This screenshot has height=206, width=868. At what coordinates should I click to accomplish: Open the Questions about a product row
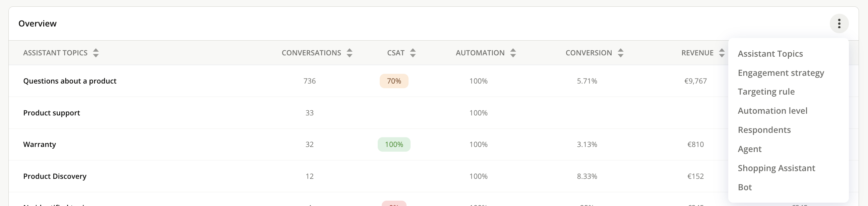[70, 81]
